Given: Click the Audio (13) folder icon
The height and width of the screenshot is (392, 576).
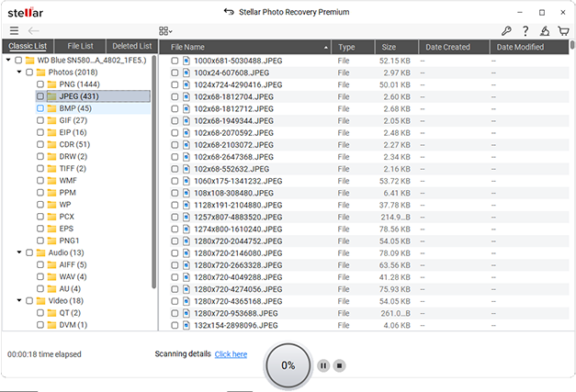Looking at the screenshot, I should [x=40, y=252].
